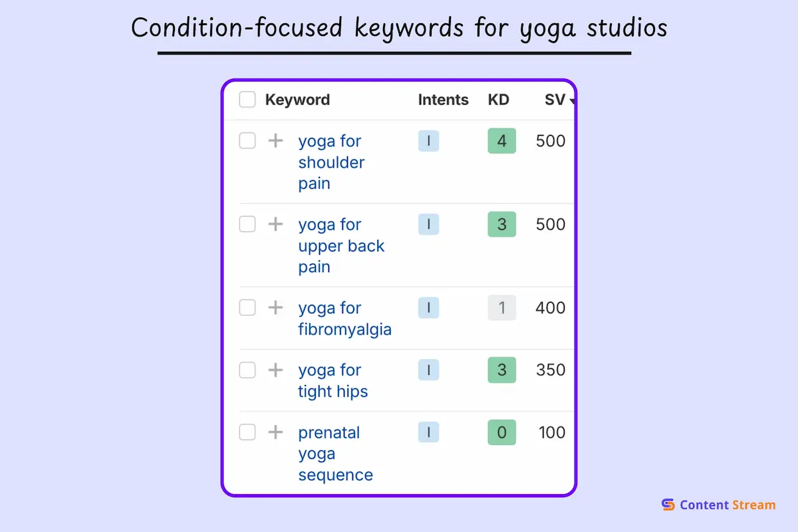Click plus icon beside yoga for upper back pain
Screen dimensions: 798x532
(275, 224)
